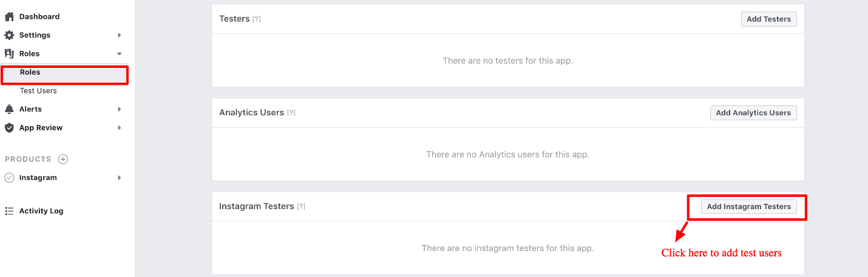
Task: Click the Alerts bell icon
Action: (x=9, y=109)
